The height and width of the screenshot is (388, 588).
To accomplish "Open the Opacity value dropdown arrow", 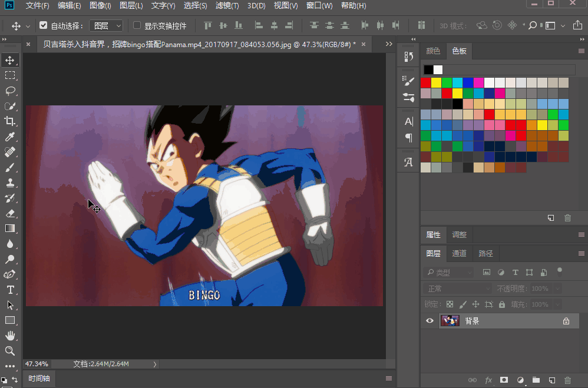I will tap(557, 288).
